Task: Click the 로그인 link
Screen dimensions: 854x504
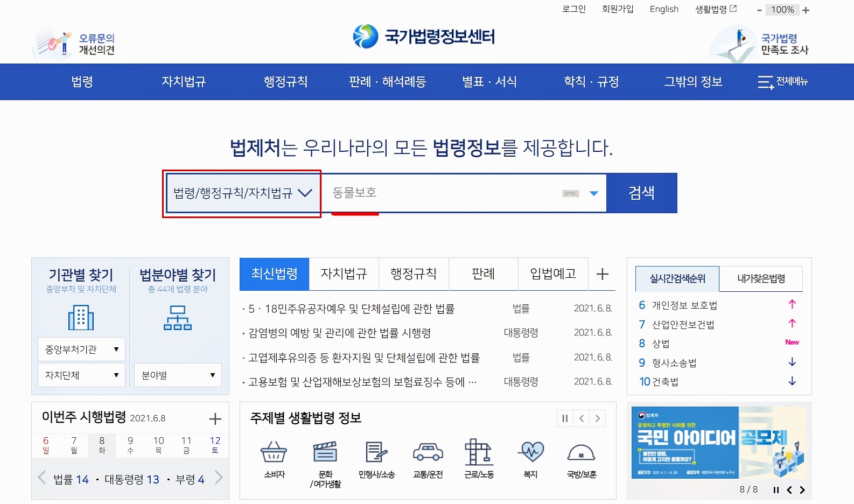Action: [x=574, y=9]
